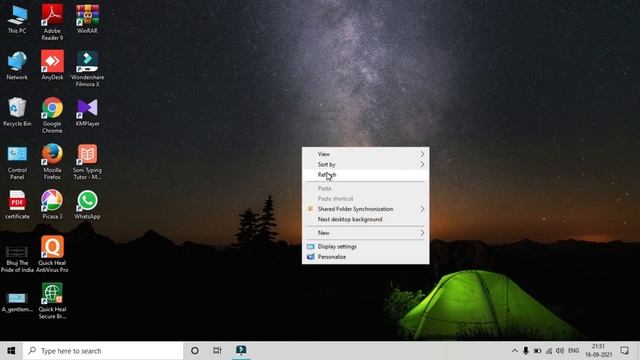Open Task View on the taskbar
Image resolution: width=640 pixels, height=360 pixels.
217,351
